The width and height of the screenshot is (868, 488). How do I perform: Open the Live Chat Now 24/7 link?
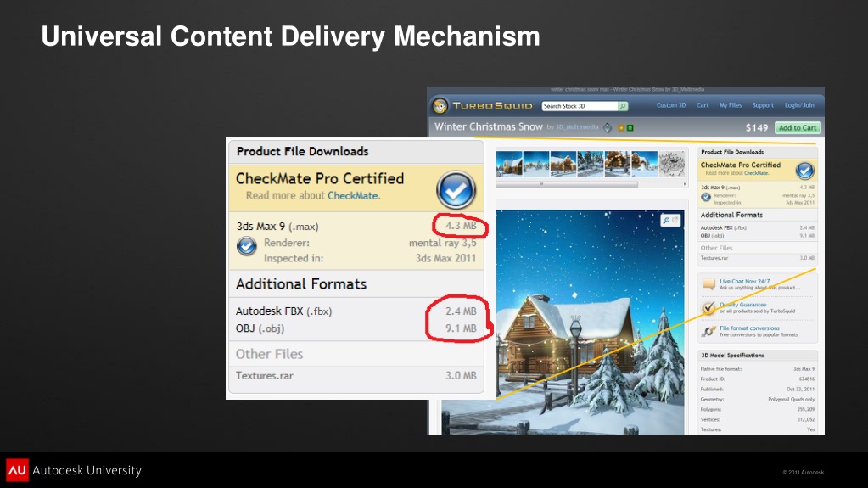[745, 282]
